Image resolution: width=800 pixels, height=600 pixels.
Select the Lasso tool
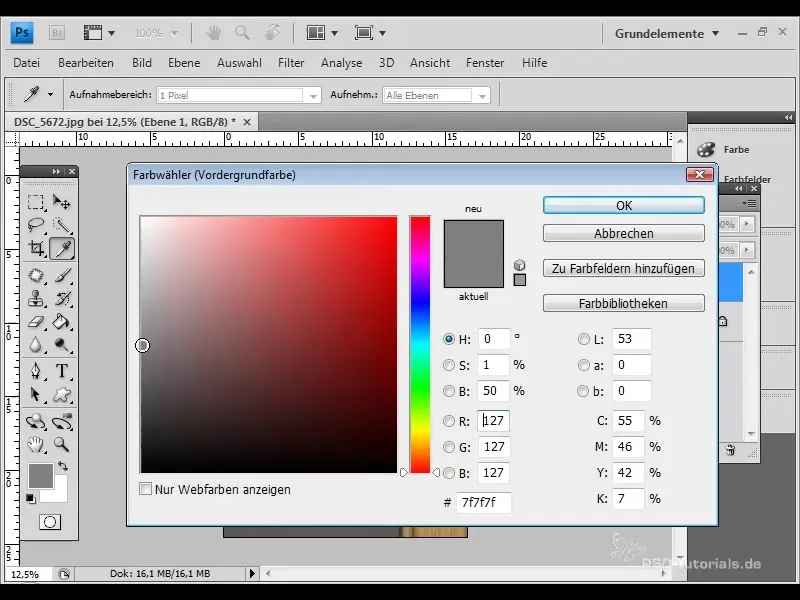(36, 225)
